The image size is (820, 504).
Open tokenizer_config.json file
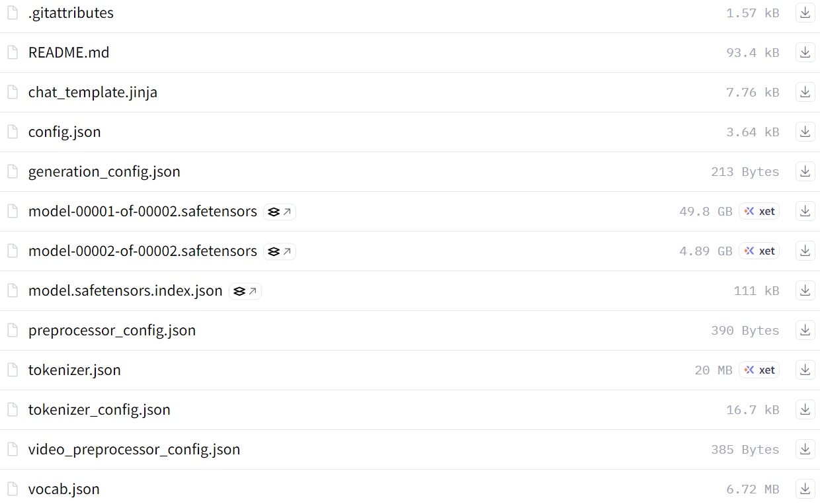tap(99, 409)
